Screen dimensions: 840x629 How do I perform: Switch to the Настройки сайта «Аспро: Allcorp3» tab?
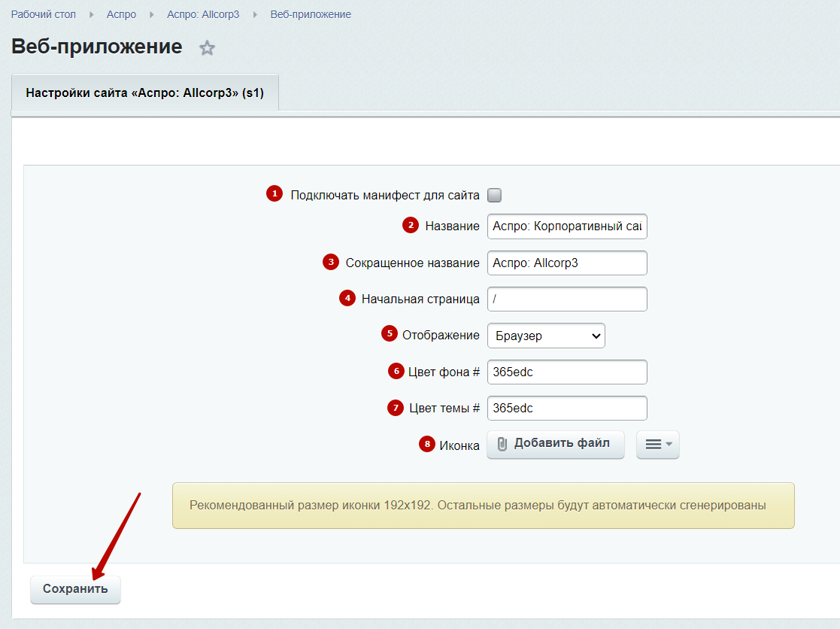pyautogui.click(x=144, y=93)
